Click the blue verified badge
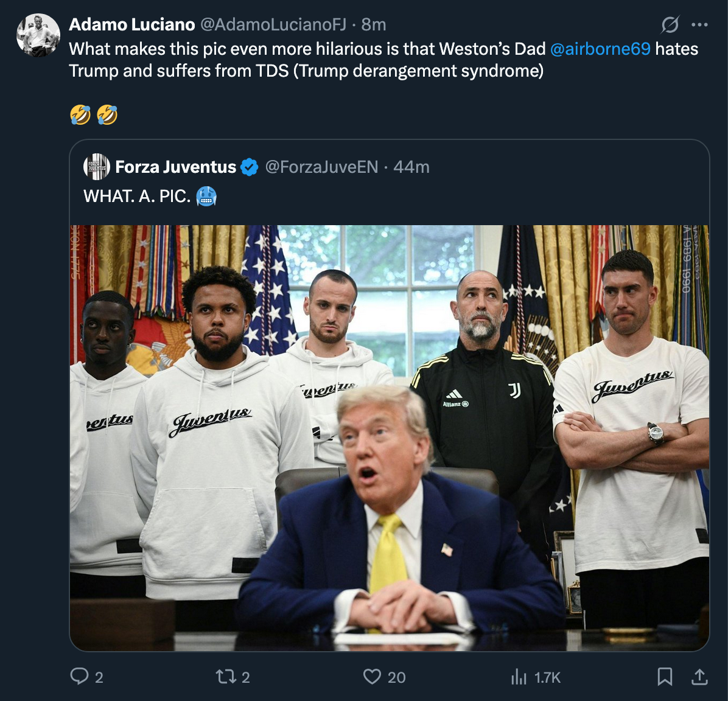This screenshot has height=701, width=728. pyautogui.click(x=250, y=167)
